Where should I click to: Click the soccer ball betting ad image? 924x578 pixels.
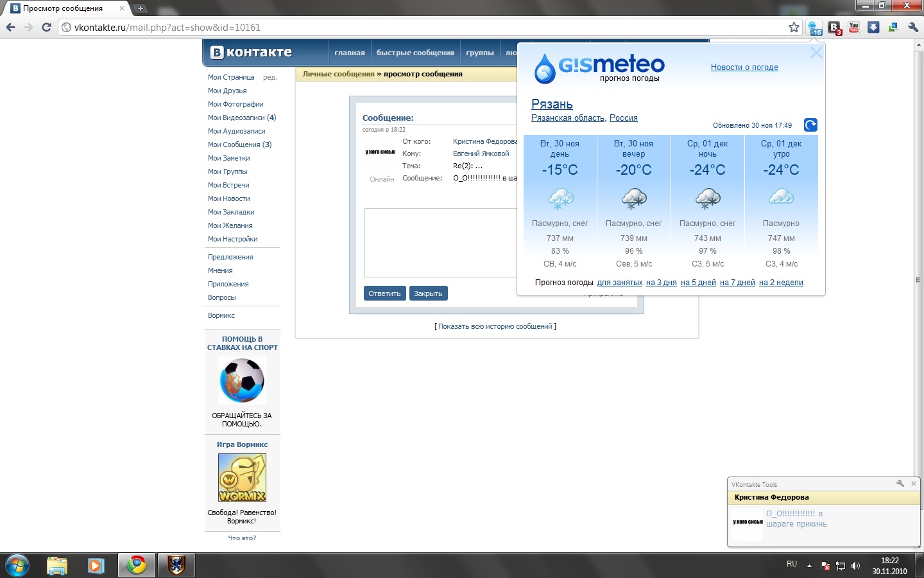pos(242,381)
